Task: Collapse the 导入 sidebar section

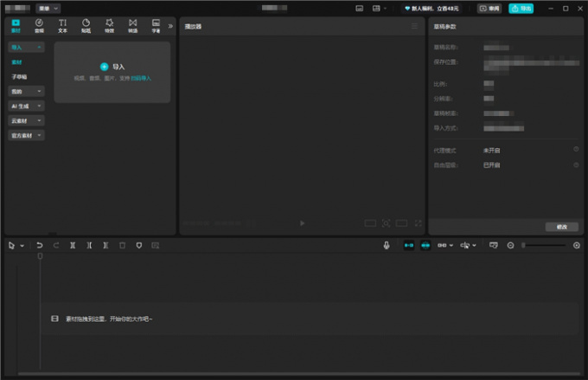Action: pos(26,47)
